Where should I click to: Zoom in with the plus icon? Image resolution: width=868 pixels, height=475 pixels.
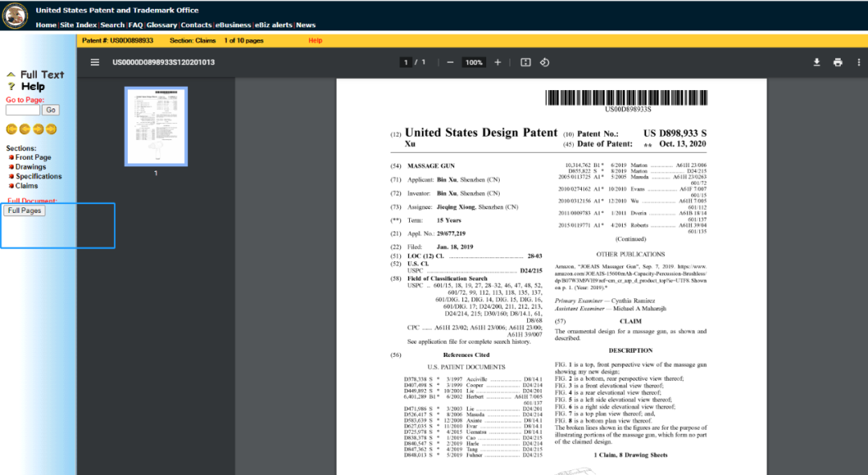click(x=497, y=63)
